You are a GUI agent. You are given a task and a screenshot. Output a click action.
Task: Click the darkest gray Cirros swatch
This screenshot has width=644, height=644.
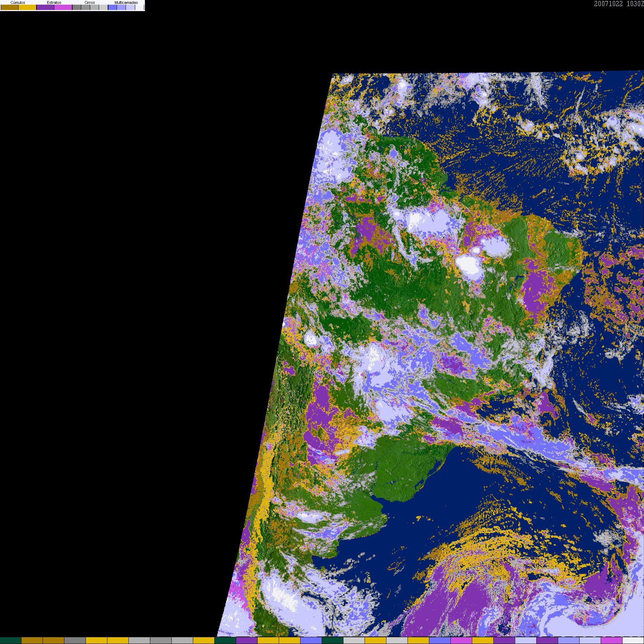[x=77, y=7]
